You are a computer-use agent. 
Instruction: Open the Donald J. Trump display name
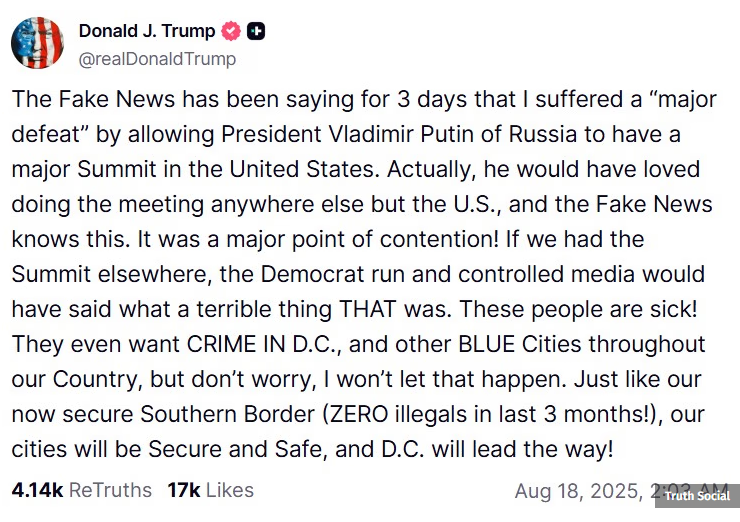[x=146, y=31]
